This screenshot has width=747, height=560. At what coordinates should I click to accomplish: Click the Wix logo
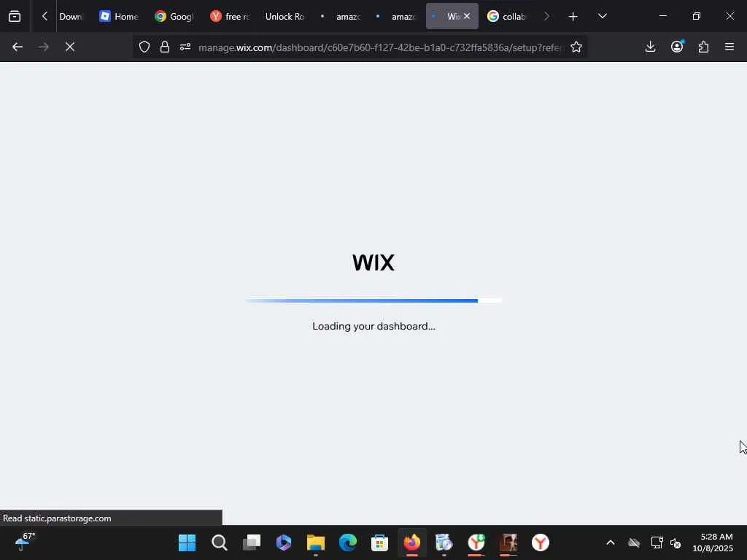tap(373, 262)
